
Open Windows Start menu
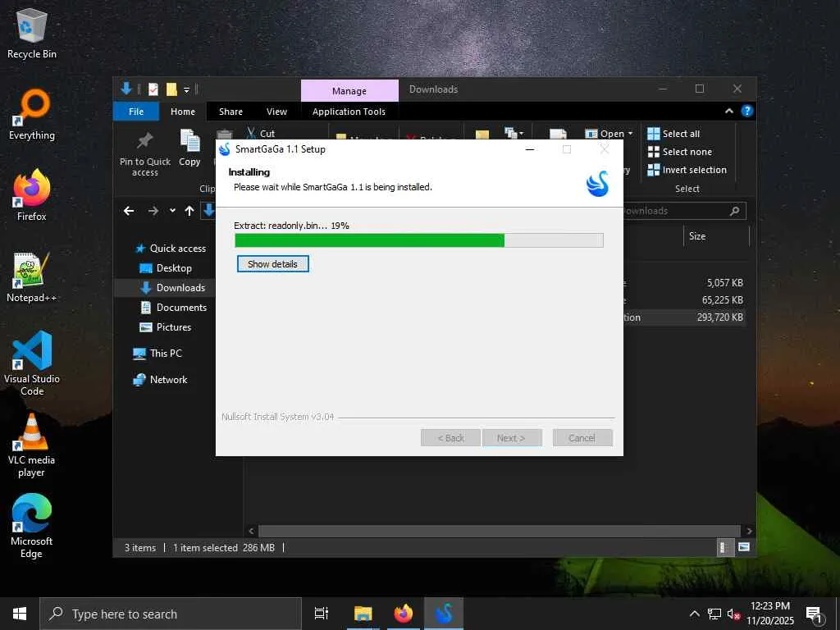click(x=20, y=614)
